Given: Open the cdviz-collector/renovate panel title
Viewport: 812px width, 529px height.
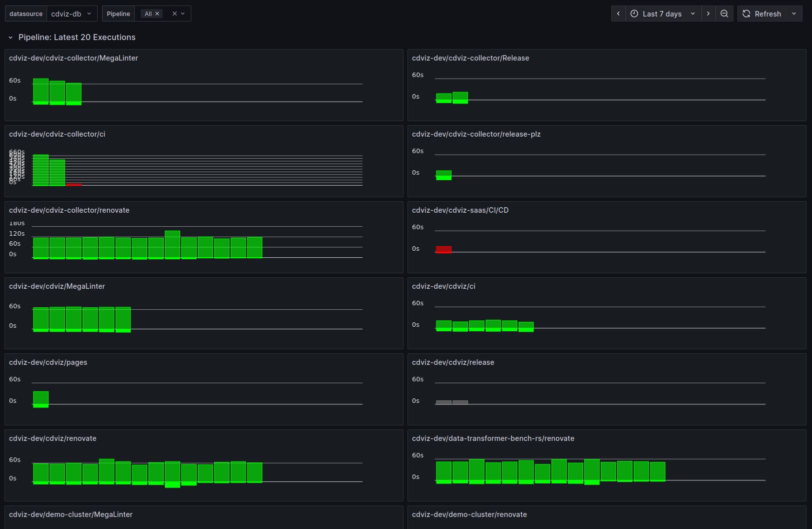Looking at the screenshot, I should pyautogui.click(x=69, y=210).
